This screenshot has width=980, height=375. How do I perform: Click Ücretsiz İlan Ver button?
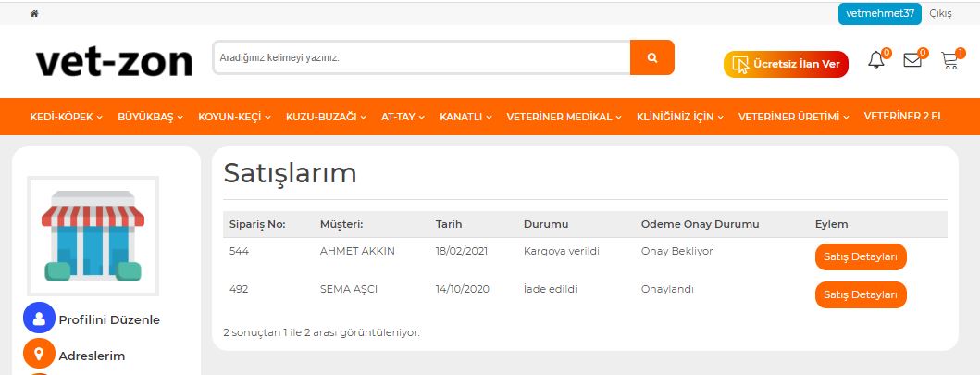coord(786,64)
